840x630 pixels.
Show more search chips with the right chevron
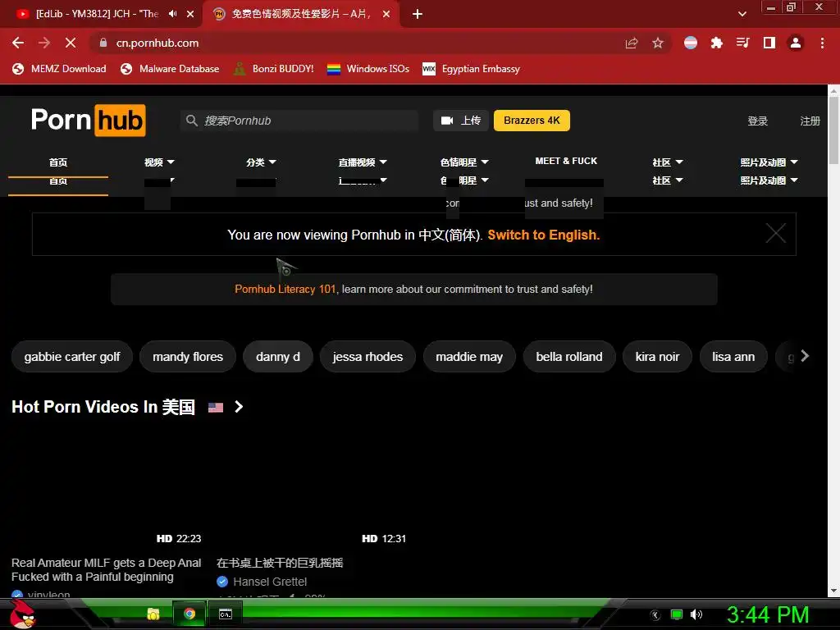tap(805, 356)
